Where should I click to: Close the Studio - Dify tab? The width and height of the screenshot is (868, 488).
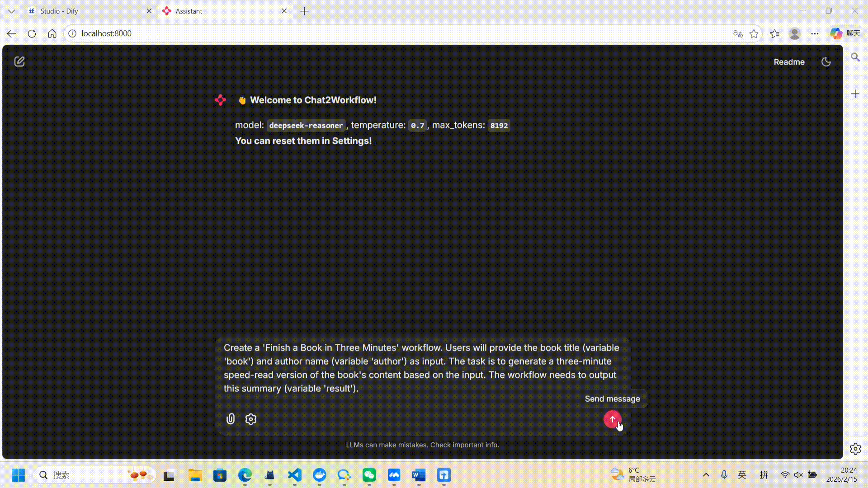click(149, 11)
